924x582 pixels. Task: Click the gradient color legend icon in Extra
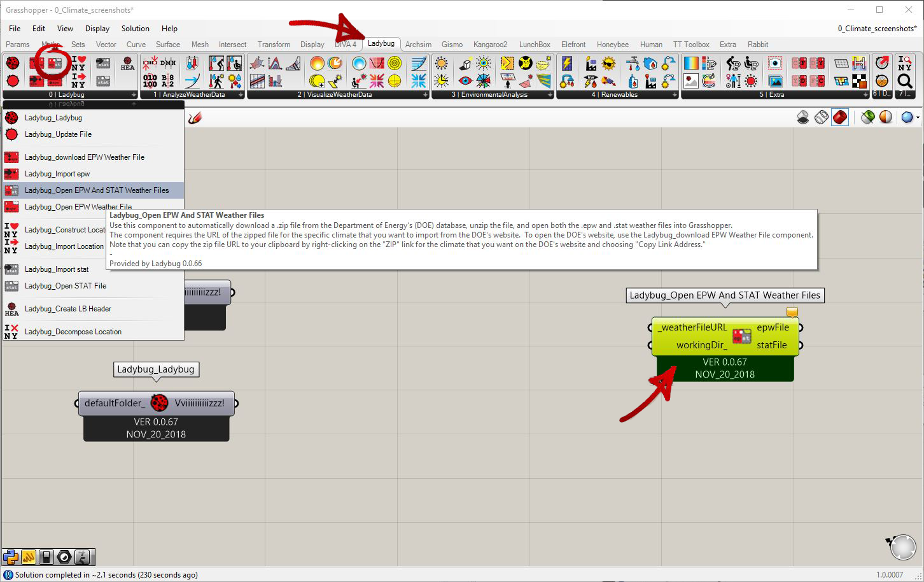coord(690,64)
